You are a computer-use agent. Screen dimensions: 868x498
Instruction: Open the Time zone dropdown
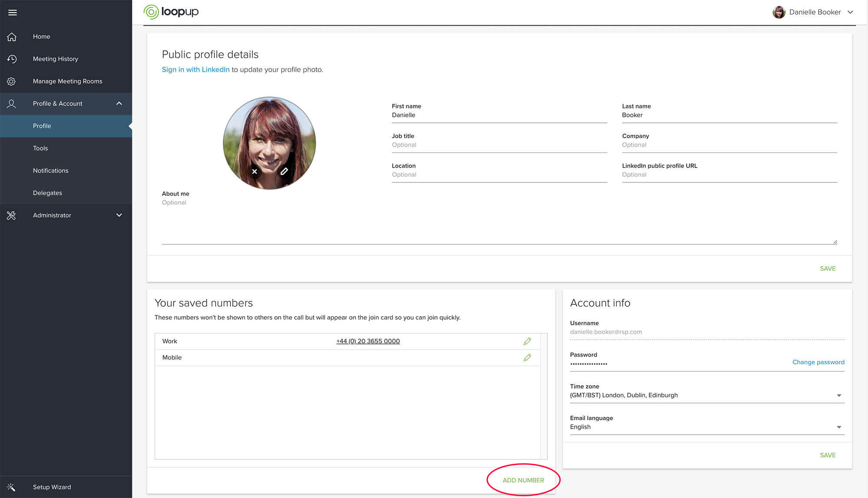(x=838, y=396)
